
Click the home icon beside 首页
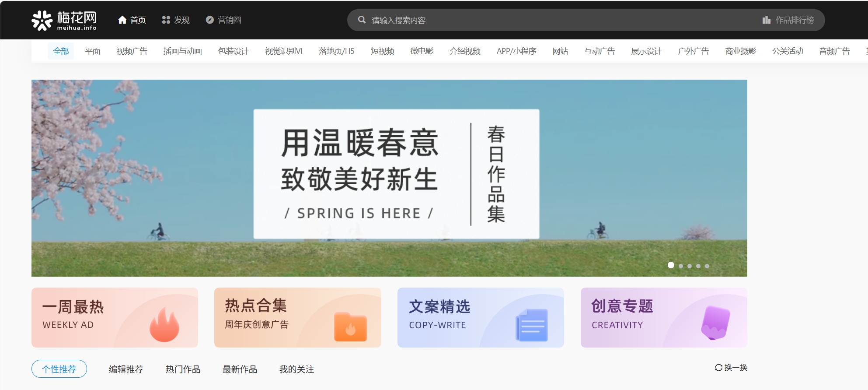(x=122, y=20)
